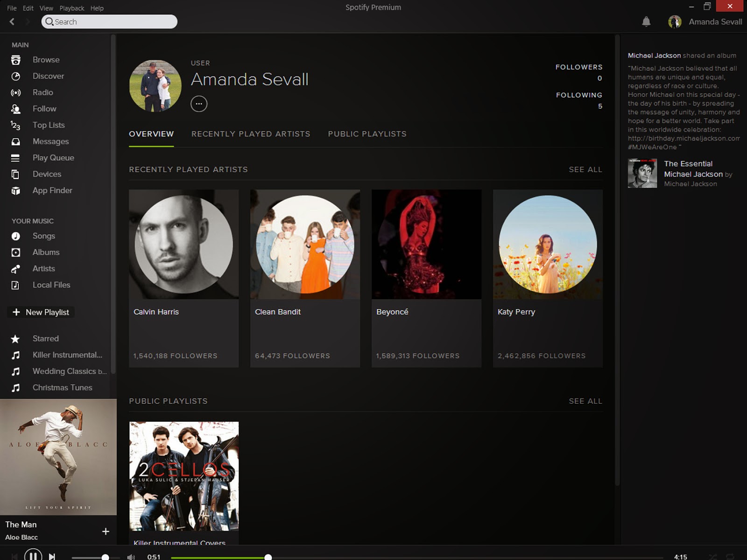The height and width of the screenshot is (560, 747).
Task: Open the Edit menu
Action: tap(28, 8)
